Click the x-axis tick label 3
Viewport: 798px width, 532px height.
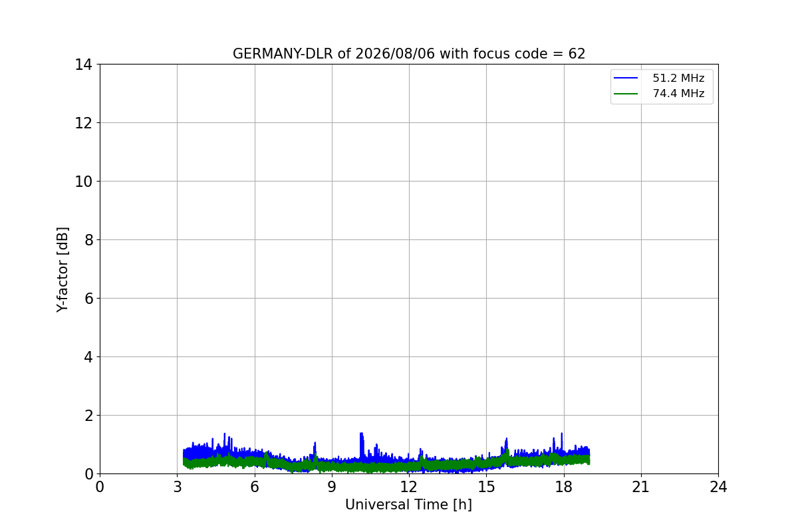[x=177, y=487]
